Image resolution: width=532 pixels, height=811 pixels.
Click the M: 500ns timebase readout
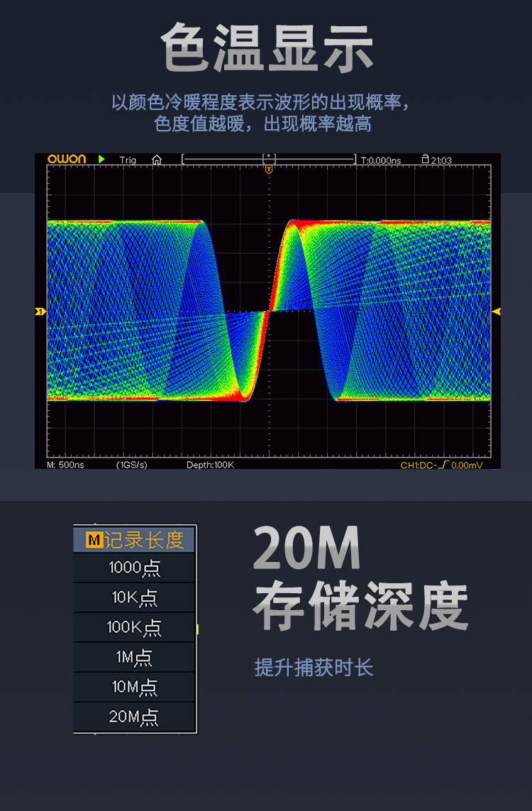[65, 465]
